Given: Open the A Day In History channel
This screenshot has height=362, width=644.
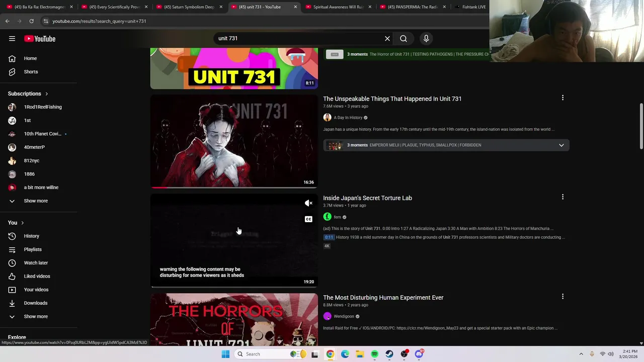Looking at the screenshot, I should click(x=348, y=118).
